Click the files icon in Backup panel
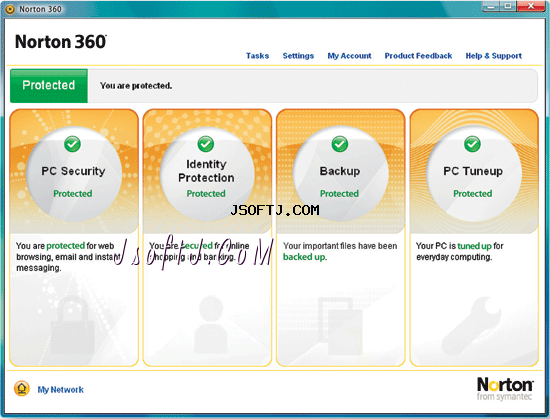 pyautogui.click(x=340, y=327)
